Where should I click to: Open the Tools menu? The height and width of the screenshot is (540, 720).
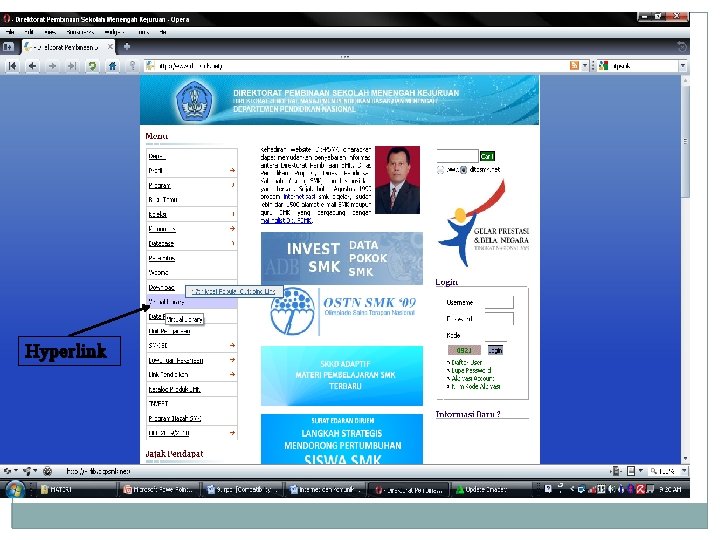point(143,32)
